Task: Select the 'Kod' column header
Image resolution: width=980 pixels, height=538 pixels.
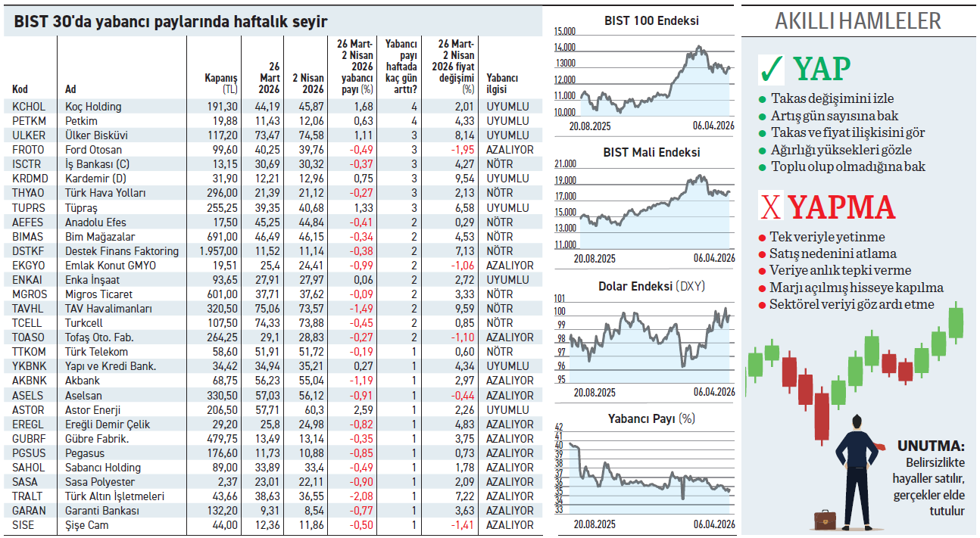Action: 20,89
